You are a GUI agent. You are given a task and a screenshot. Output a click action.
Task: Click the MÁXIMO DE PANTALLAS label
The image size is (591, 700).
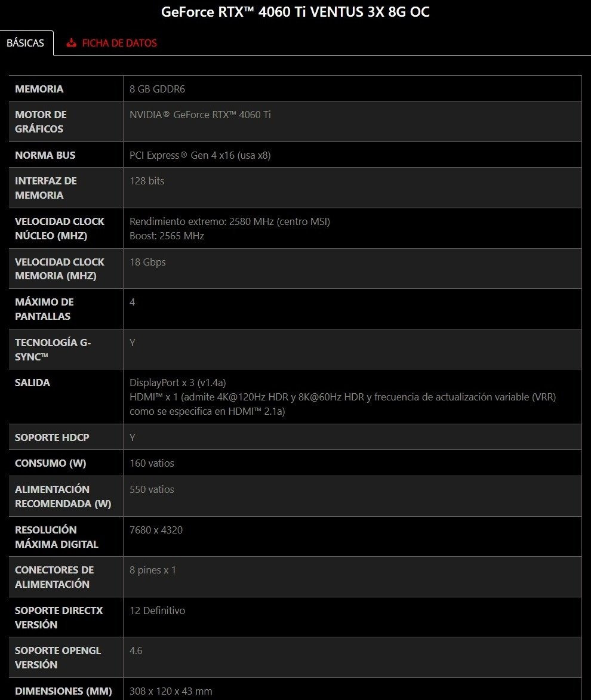44,309
